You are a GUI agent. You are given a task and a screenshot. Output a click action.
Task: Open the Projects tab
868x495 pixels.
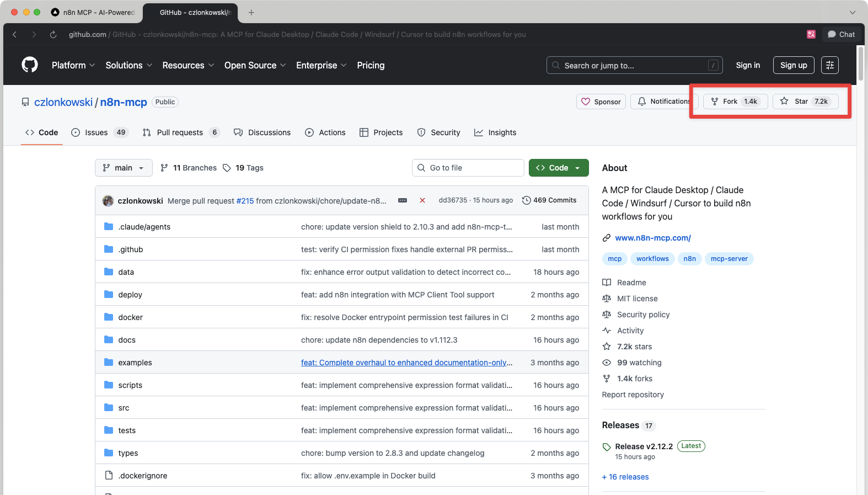coord(381,132)
